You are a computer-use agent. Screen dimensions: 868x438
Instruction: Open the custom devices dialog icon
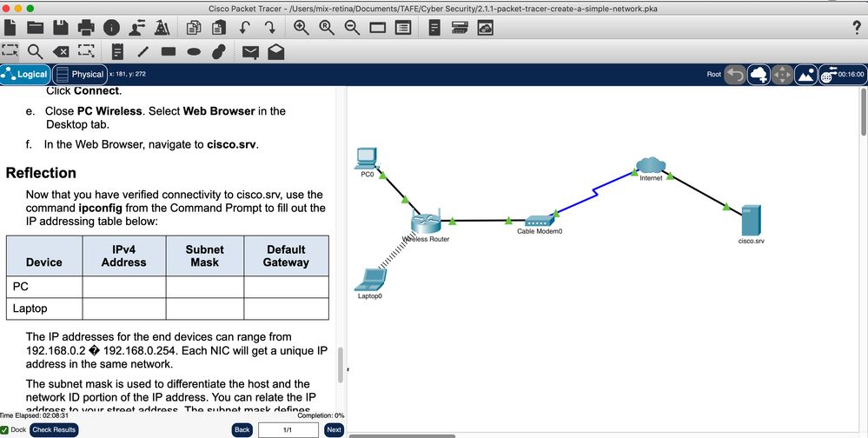click(x=434, y=28)
